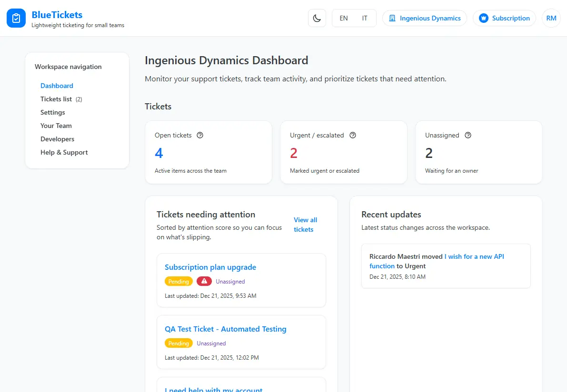Open the QA Test Ticket - Automated Testing
The image size is (567, 392).
tap(226, 329)
